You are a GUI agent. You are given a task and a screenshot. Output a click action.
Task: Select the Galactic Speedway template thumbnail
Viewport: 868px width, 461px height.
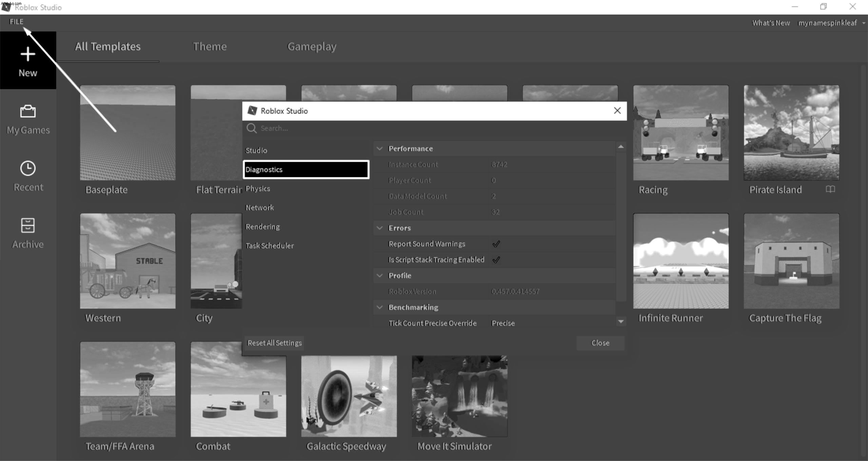point(349,396)
